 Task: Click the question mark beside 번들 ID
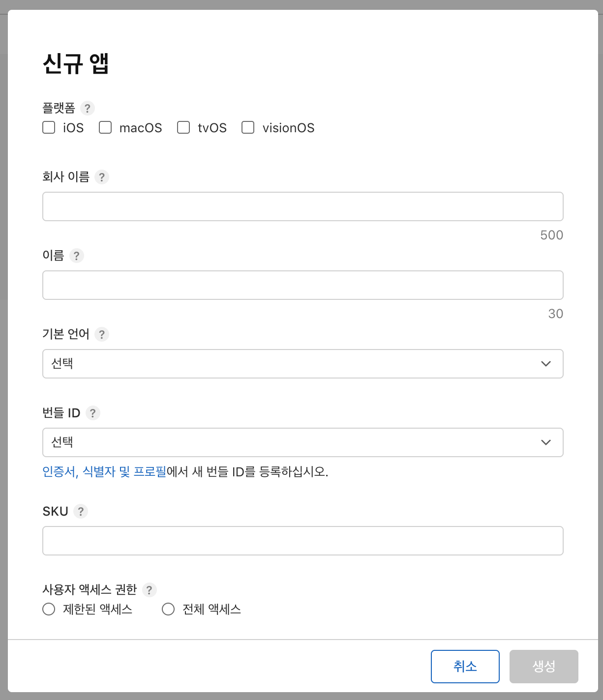pyautogui.click(x=93, y=413)
